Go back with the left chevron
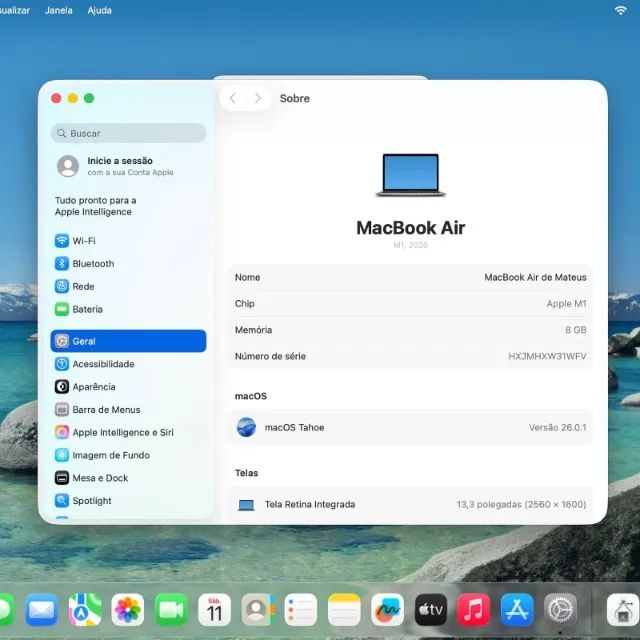 click(233, 98)
